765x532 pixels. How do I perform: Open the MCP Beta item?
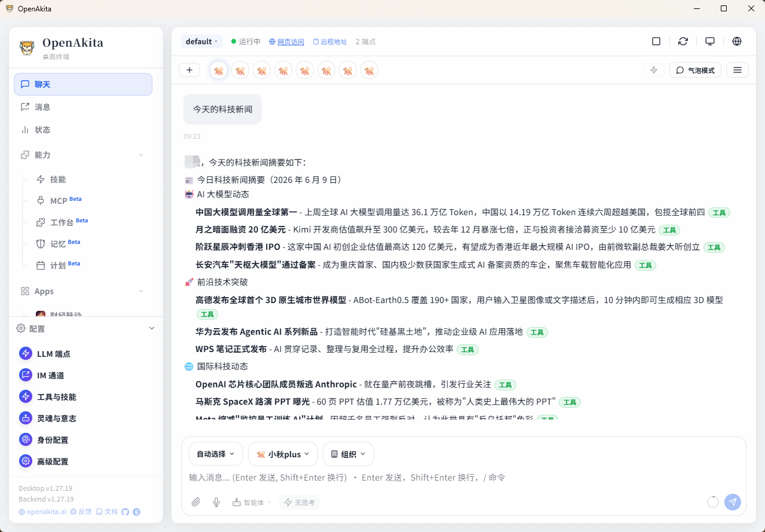click(x=91, y=201)
